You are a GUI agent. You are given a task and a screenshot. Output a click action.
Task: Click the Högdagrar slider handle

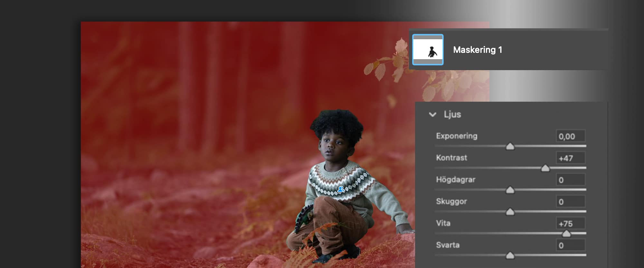(x=510, y=190)
